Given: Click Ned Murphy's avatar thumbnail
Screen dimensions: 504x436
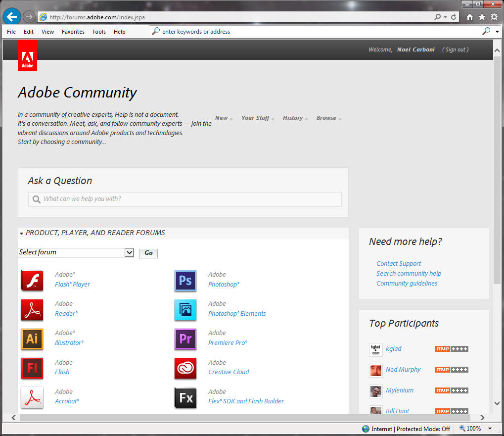Looking at the screenshot, I should click(x=376, y=370).
